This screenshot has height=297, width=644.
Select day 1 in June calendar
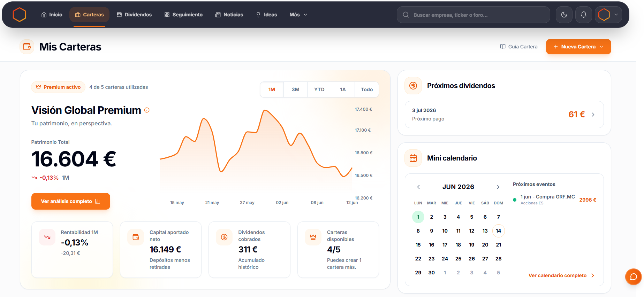(x=418, y=217)
